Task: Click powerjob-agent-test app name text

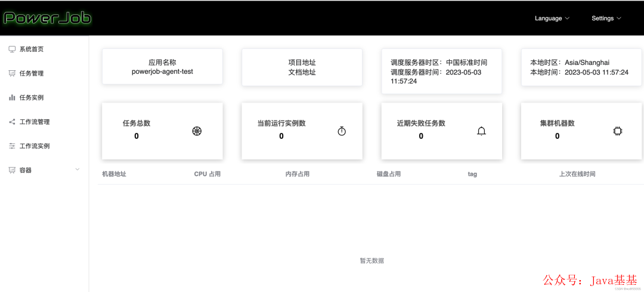Action: point(162,72)
